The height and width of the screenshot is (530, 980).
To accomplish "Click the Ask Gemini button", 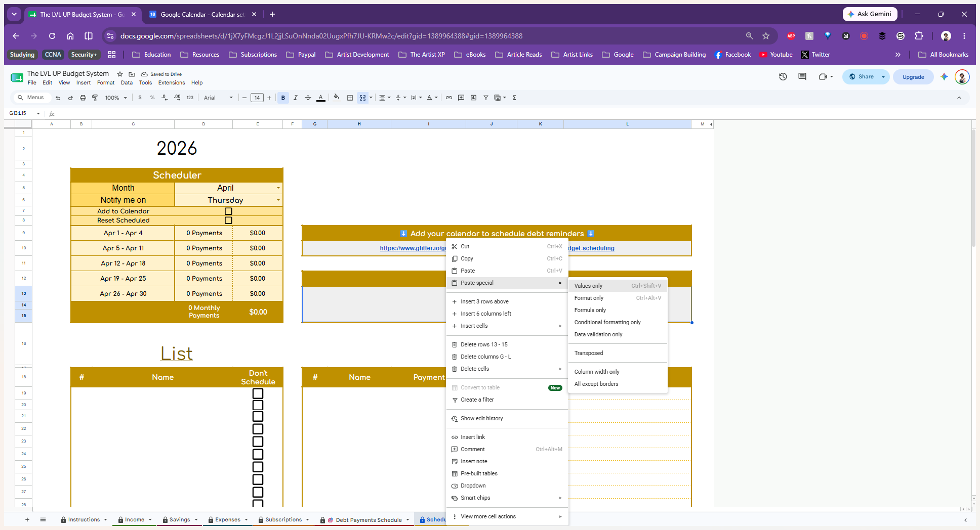I will coord(870,14).
